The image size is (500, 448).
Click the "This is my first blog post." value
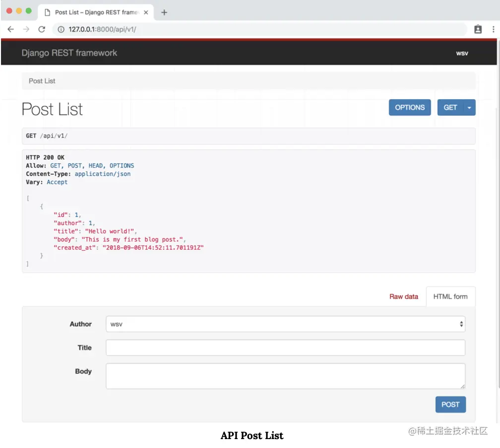(x=132, y=240)
